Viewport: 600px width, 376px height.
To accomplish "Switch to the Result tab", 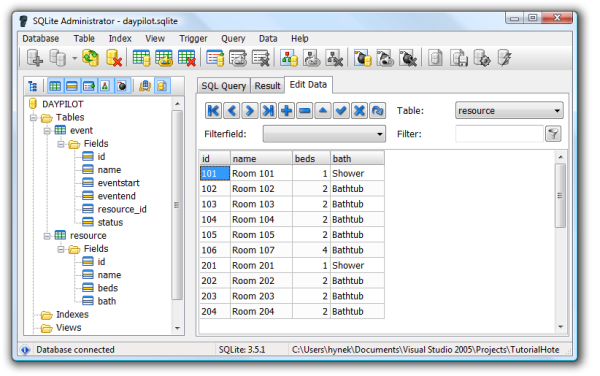I will (267, 86).
